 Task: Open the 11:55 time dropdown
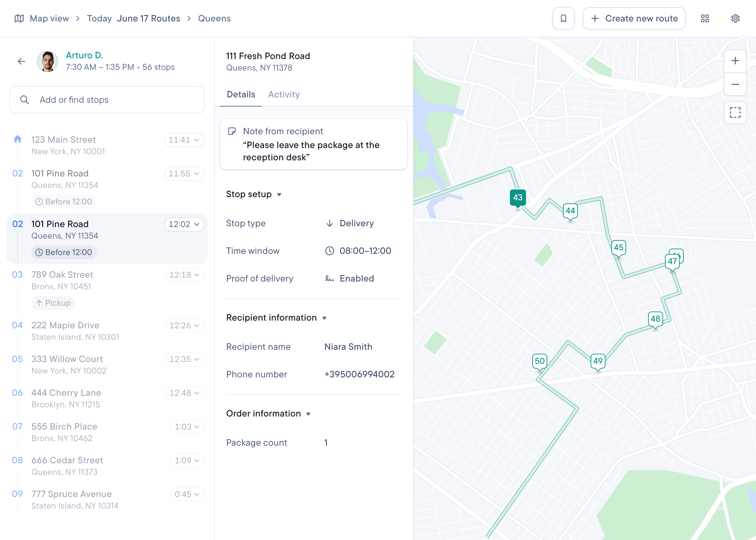click(184, 174)
